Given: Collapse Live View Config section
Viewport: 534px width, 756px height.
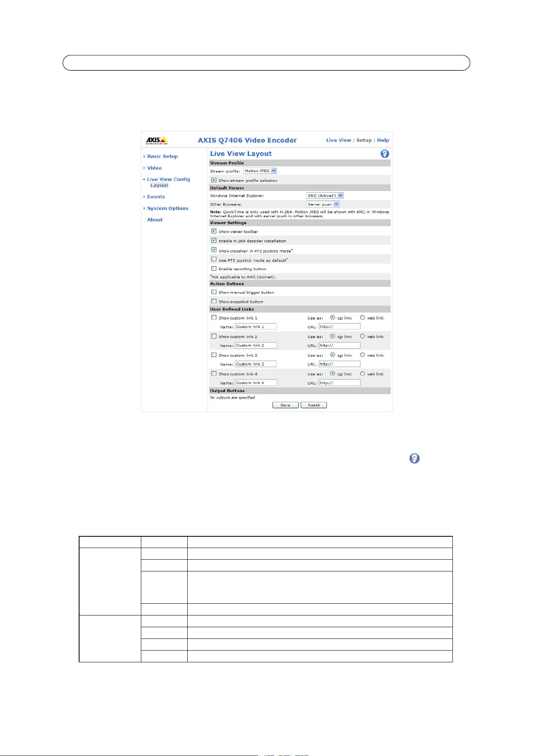Looking at the screenshot, I should tap(168, 179).
